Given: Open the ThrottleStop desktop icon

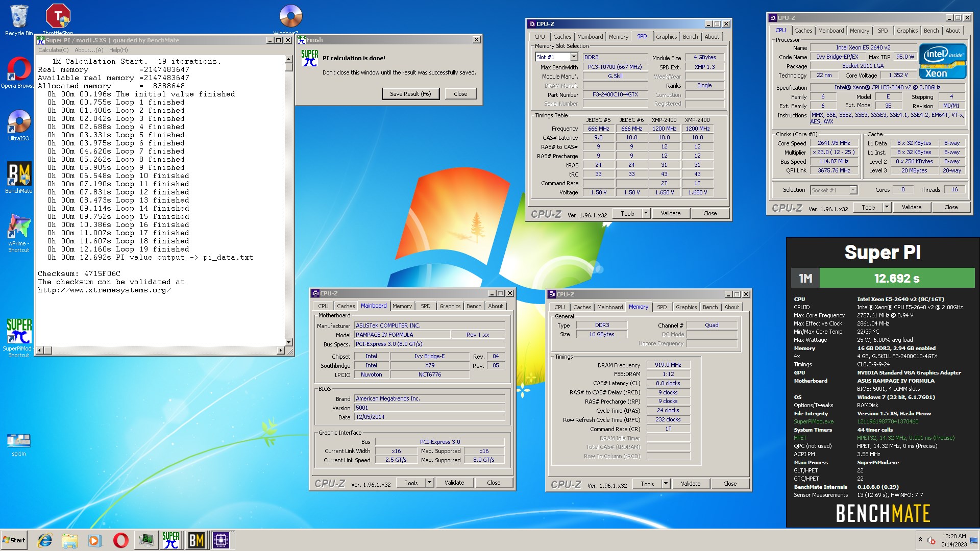Looking at the screenshot, I should pyautogui.click(x=58, y=19).
